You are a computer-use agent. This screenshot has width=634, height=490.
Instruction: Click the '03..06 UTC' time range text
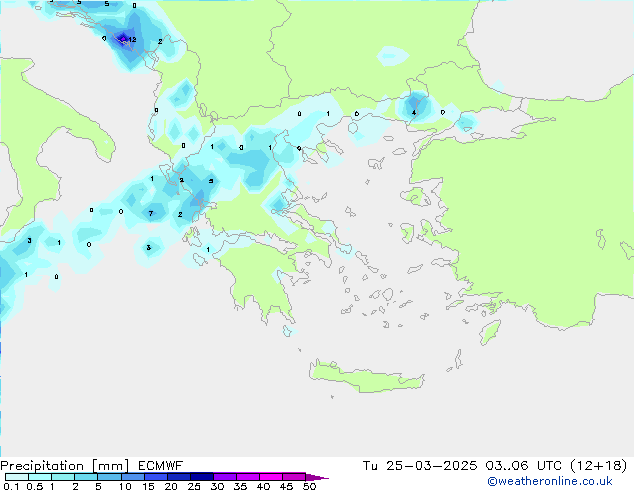click(x=524, y=466)
